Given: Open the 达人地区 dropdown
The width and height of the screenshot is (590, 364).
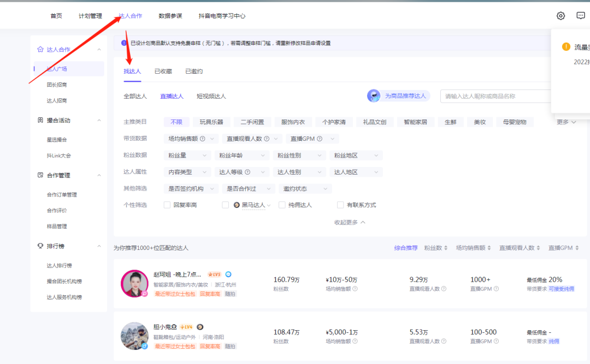Looking at the screenshot, I should click(356, 172).
